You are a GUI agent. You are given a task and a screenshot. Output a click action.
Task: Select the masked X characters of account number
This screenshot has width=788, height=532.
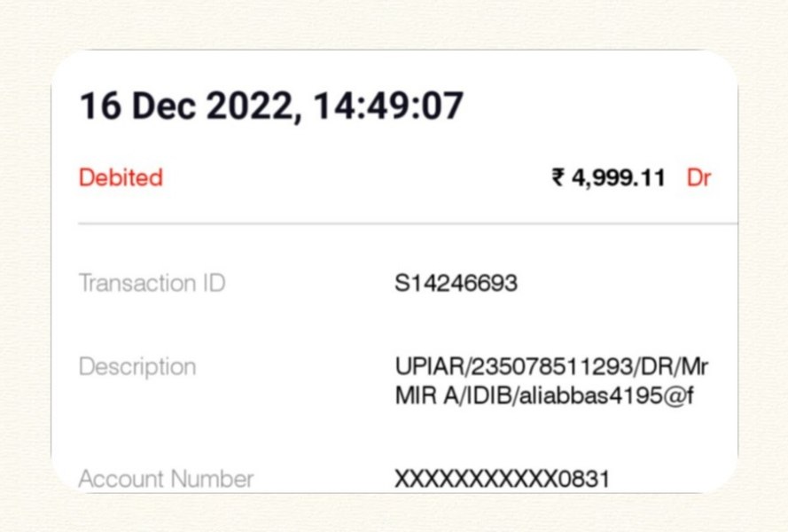click(476, 479)
